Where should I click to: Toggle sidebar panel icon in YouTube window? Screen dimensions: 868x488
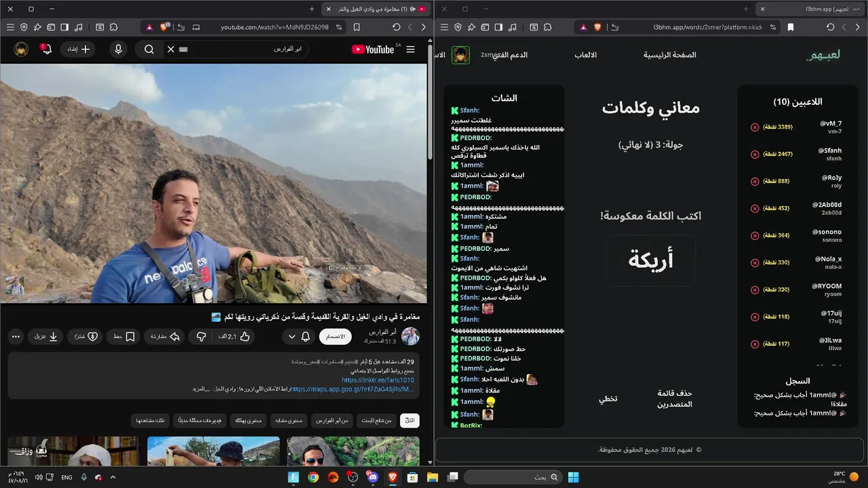64,27
